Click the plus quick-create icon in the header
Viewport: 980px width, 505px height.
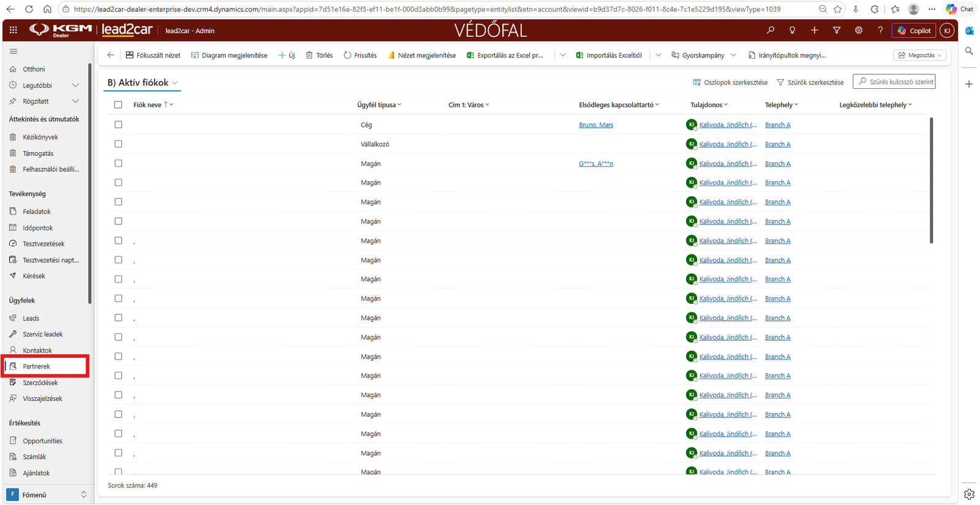click(815, 30)
